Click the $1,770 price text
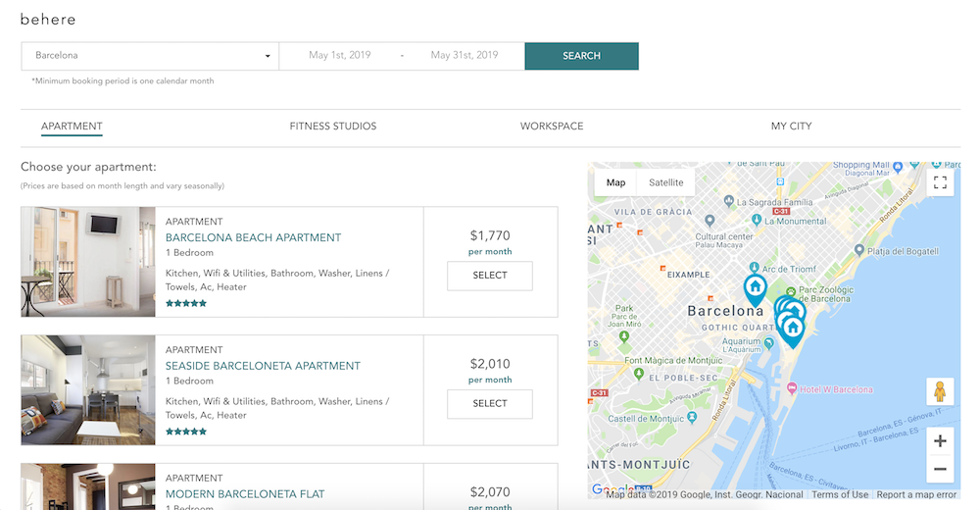Image resolution: width=980 pixels, height=510 pixels. click(x=490, y=236)
